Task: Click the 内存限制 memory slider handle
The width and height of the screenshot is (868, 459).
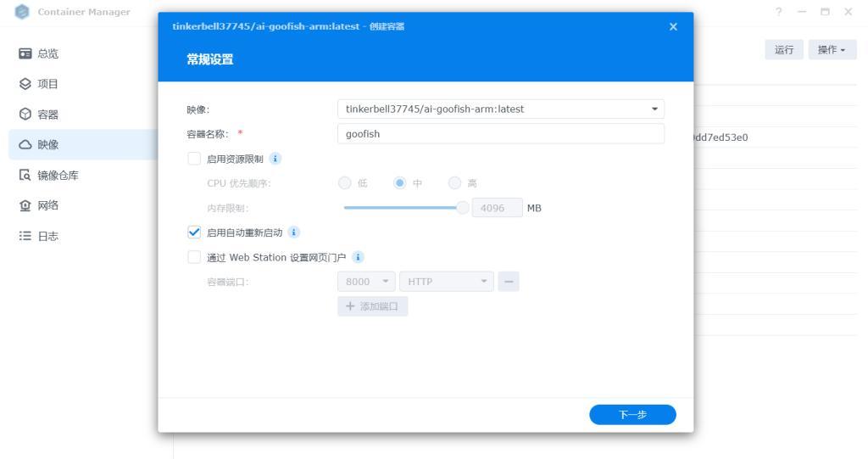Action: click(x=462, y=208)
